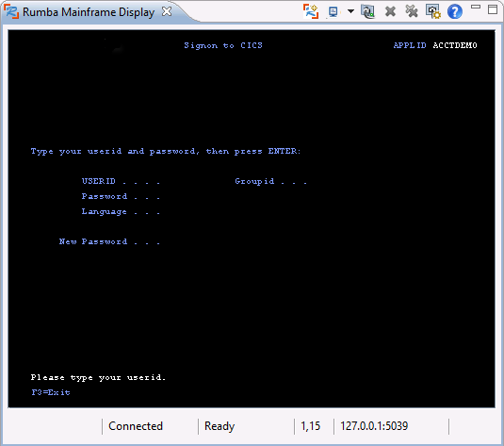This screenshot has width=504, height=446.
Task: Click the New Password entry field
Action: [x=188, y=242]
